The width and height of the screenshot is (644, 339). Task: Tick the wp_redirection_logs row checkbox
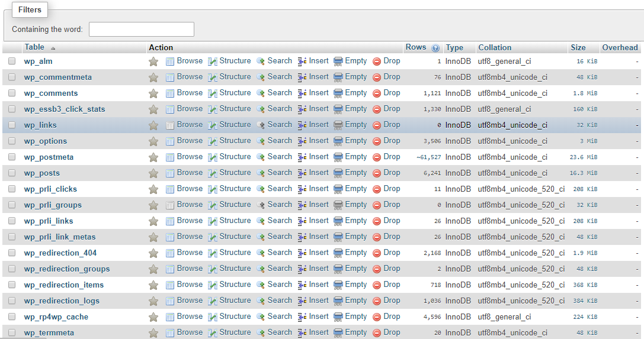(x=12, y=301)
